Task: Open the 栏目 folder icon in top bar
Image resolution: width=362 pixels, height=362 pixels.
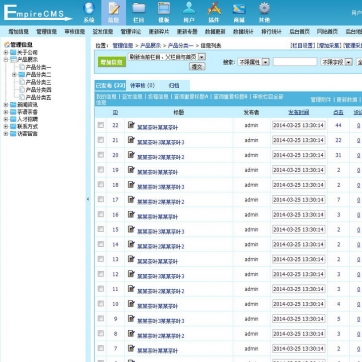Action: click(x=139, y=12)
